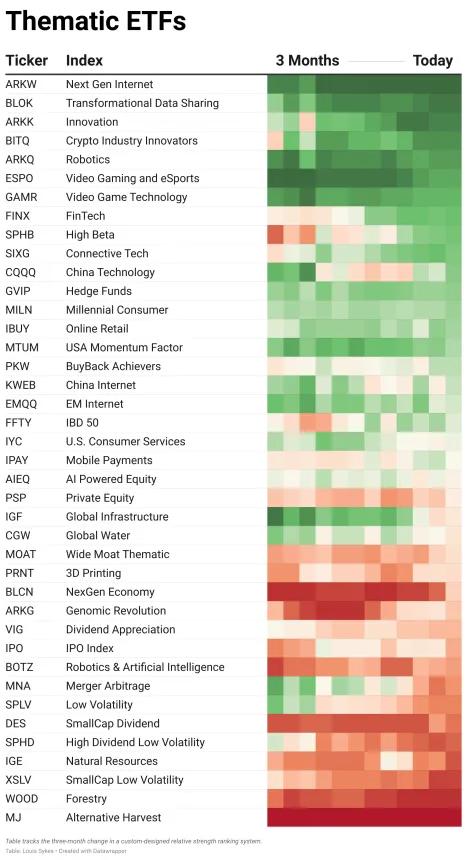
Task: Click the KWEB ticker label
Action: (x=20, y=385)
